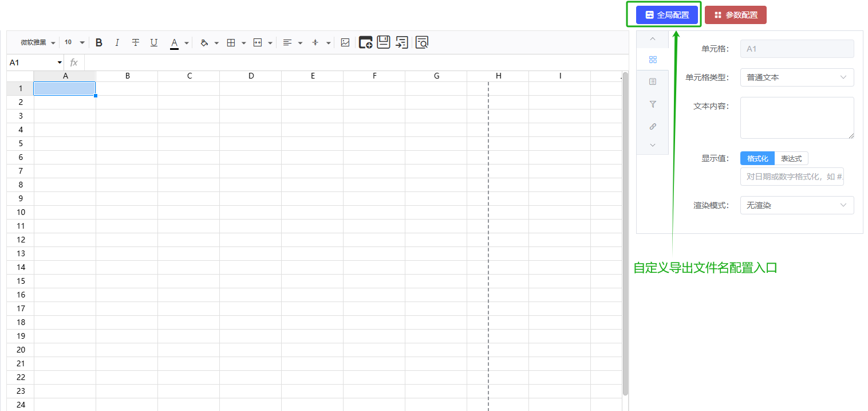Screen dimensions: 868x411
Task: Click the 全局配置 button
Action: click(x=667, y=15)
